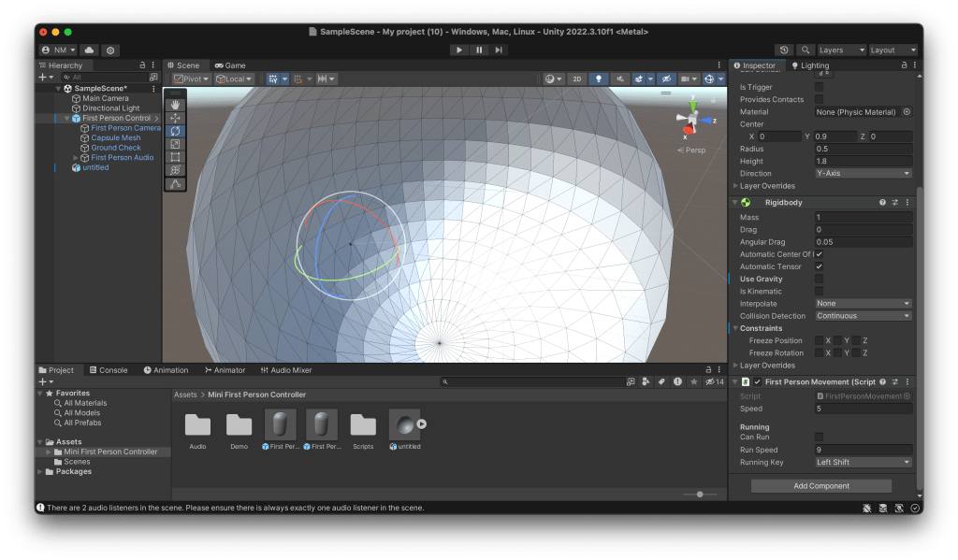This screenshot has width=958, height=560.
Task: Open the Collision Detection dropdown
Action: click(863, 316)
